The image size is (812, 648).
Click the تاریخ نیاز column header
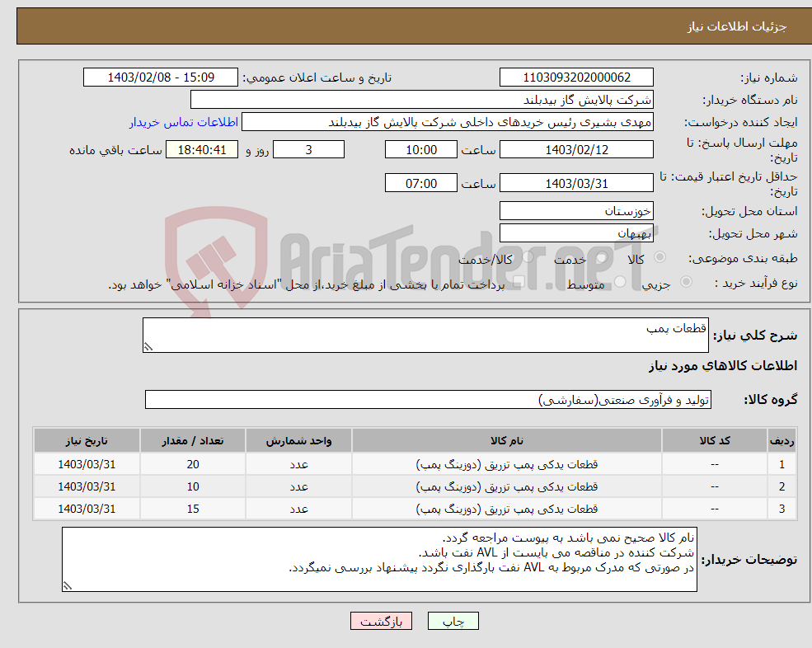(87, 440)
